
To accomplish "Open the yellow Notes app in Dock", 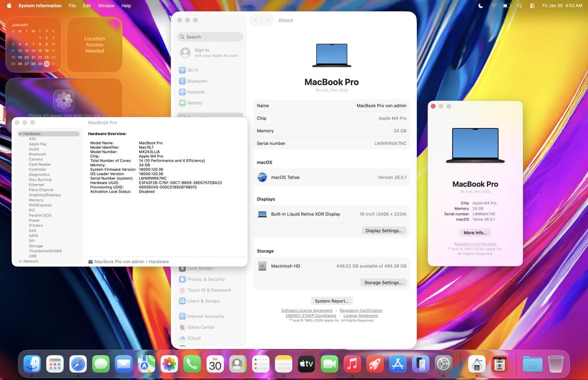I will pyautogui.click(x=283, y=364).
